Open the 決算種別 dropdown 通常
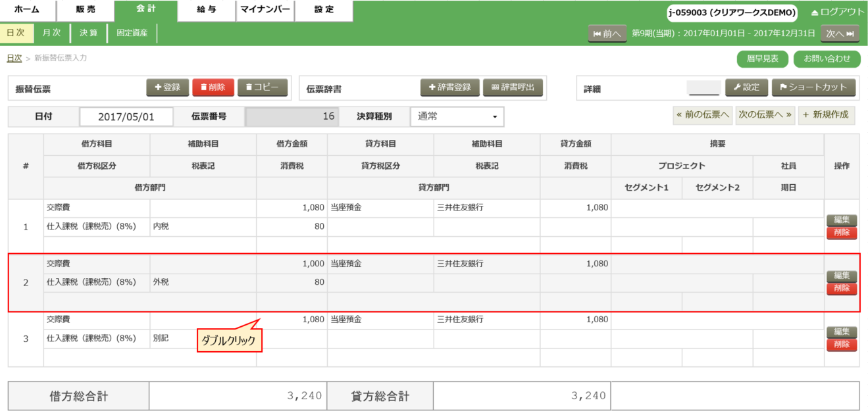868x413 pixels. click(457, 117)
